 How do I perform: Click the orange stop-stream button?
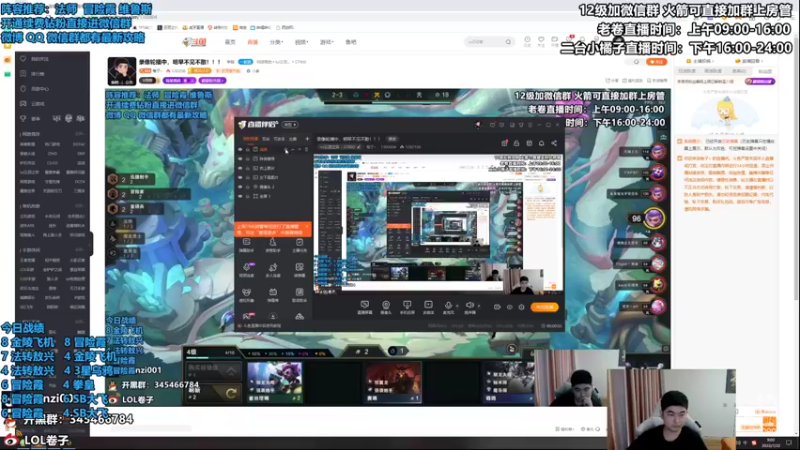(544, 307)
